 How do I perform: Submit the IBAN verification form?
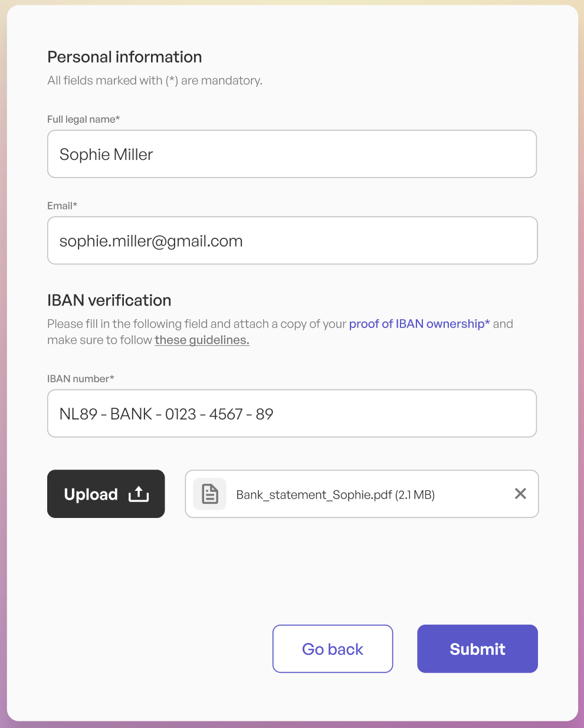477,648
